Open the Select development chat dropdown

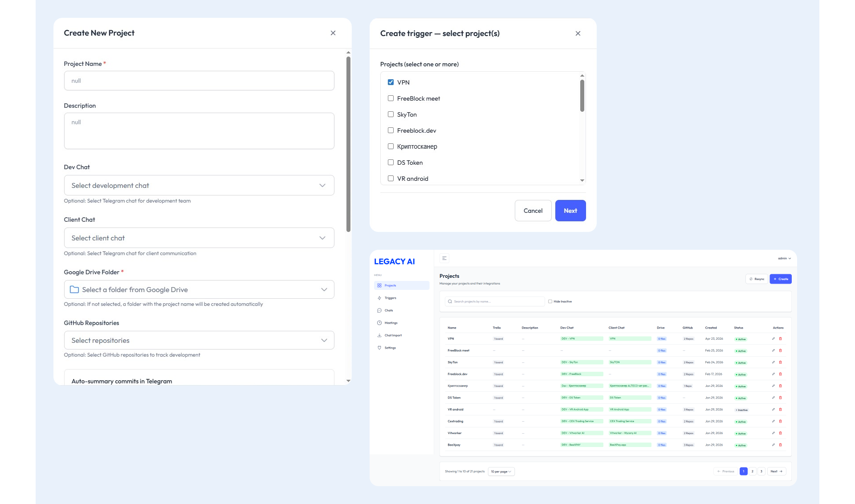click(199, 185)
